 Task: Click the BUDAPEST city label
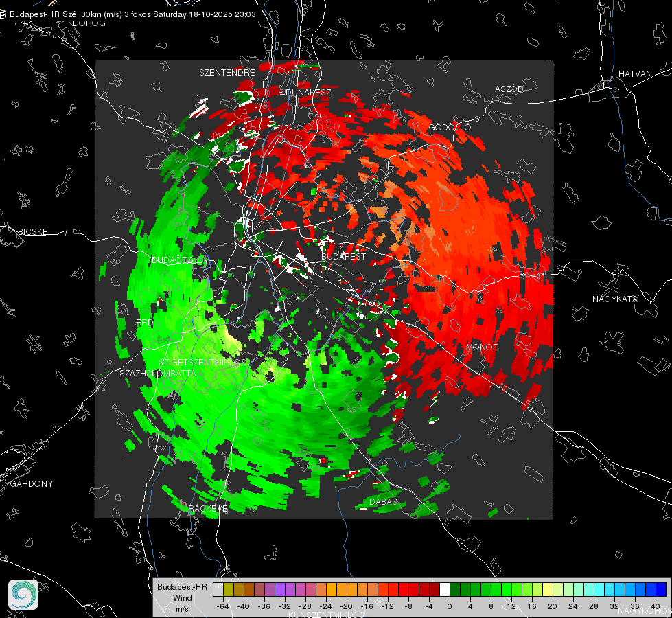[x=344, y=256]
